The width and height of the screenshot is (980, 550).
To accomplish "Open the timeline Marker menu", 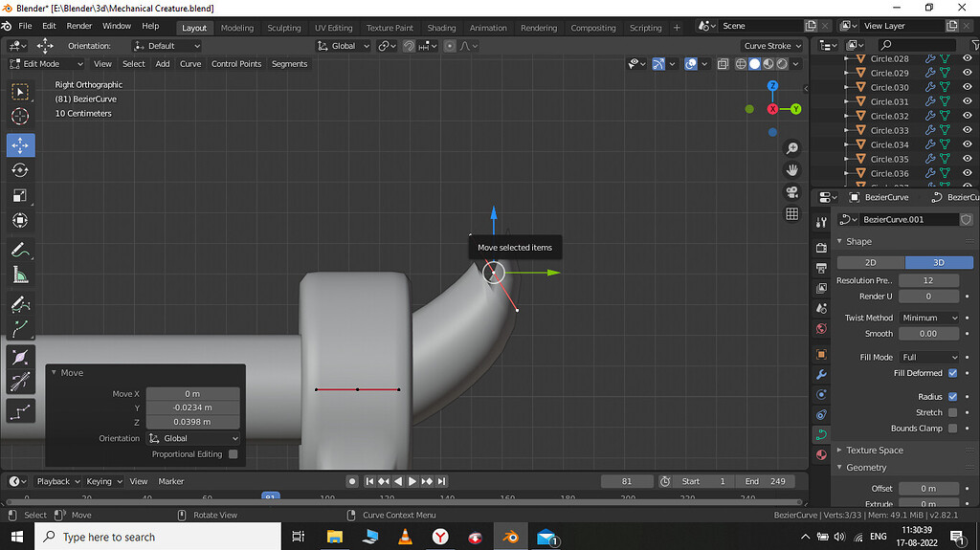I will click(170, 481).
